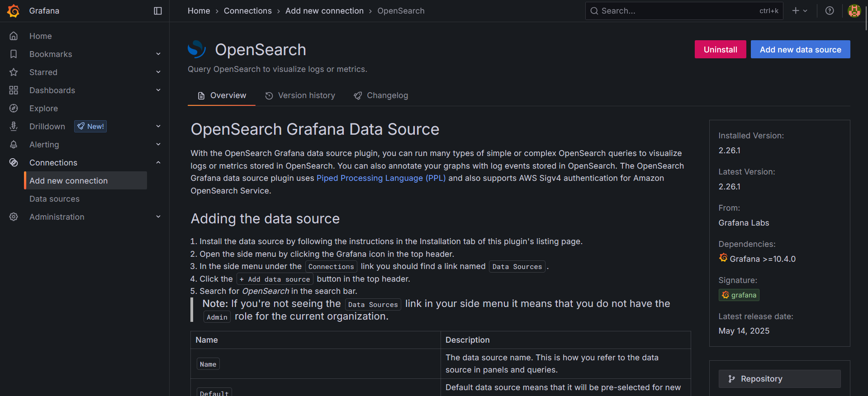Switch to the Overview tab
Image resolution: width=868 pixels, height=396 pixels.
(222, 96)
